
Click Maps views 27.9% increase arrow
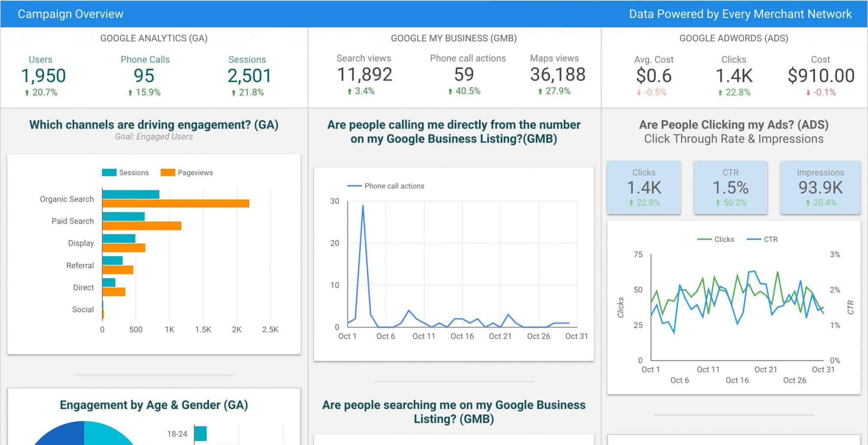click(x=540, y=91)
